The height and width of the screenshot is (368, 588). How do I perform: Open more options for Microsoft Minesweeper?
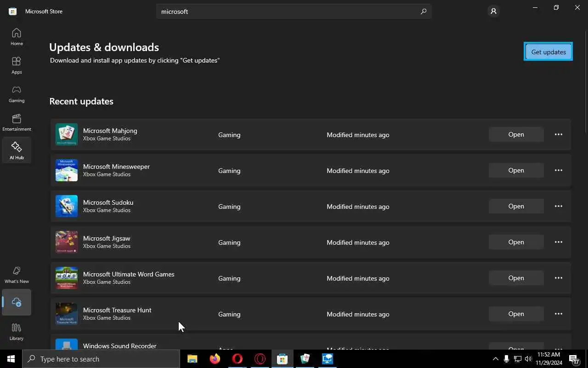559,170
